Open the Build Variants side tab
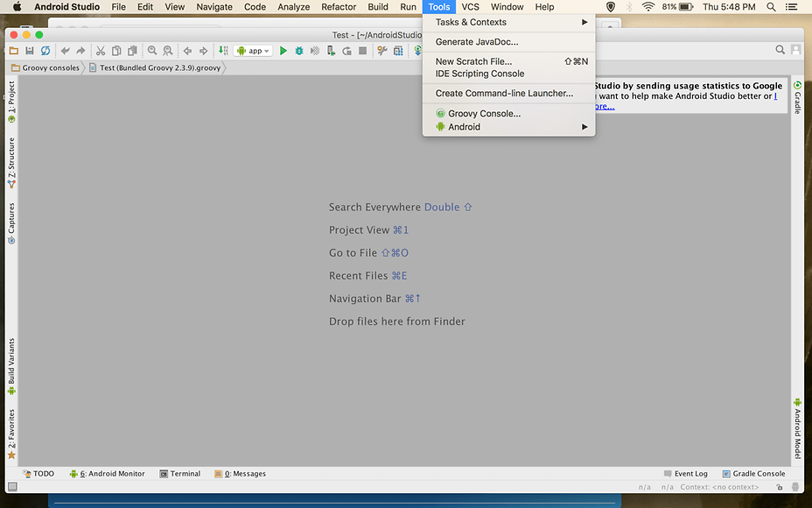This screenshot has height=508, width=812. click(x=11, y=366)
